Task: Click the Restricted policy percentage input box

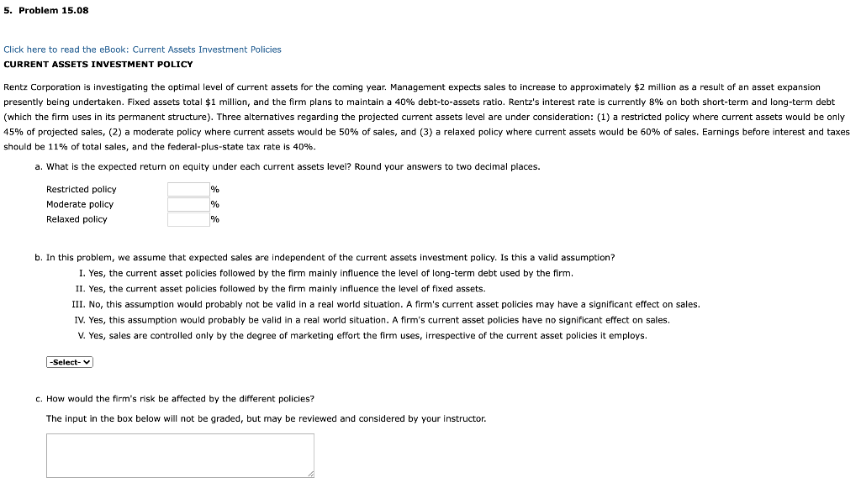Action: tap(187, 189)
